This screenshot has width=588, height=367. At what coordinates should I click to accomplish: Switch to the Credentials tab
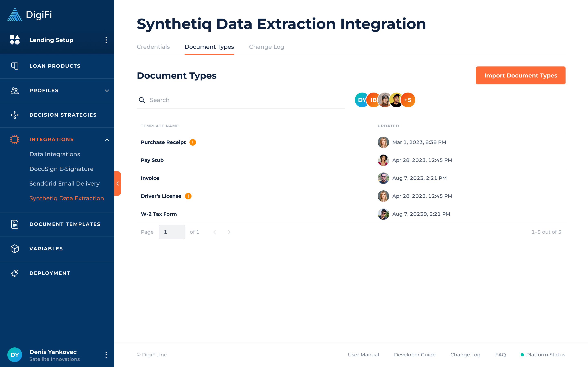coord(153,47)
